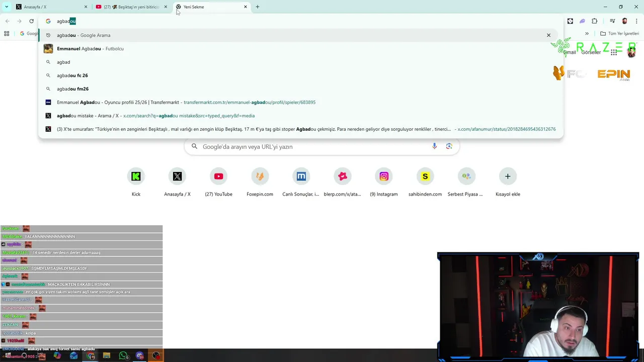Open the Görseller link
Screen dimensions: 644x362
point(591,52)
